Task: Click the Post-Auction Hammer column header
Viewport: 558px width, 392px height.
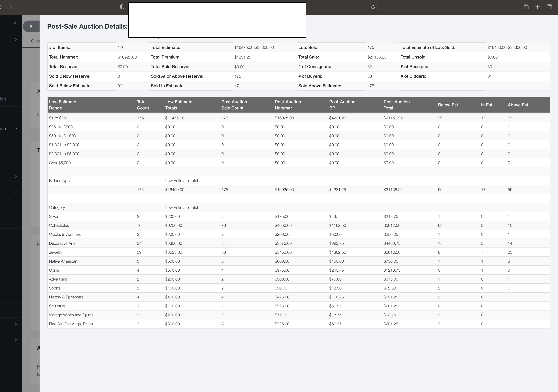Action: [288, 105]
